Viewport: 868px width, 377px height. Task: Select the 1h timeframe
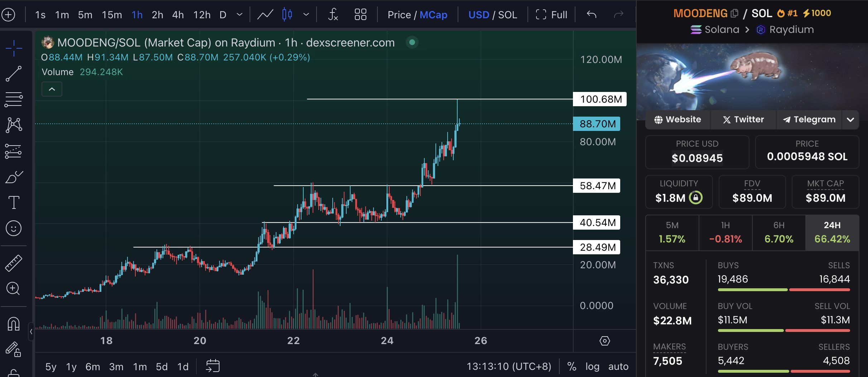pyautogui.click(x=137, y=15)
